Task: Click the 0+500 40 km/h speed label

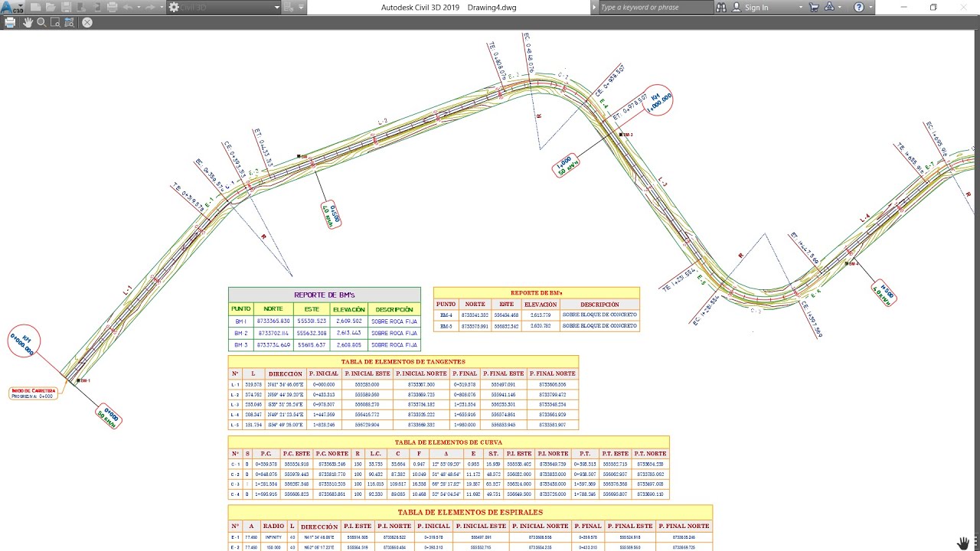Action: (x=331, y=216)
